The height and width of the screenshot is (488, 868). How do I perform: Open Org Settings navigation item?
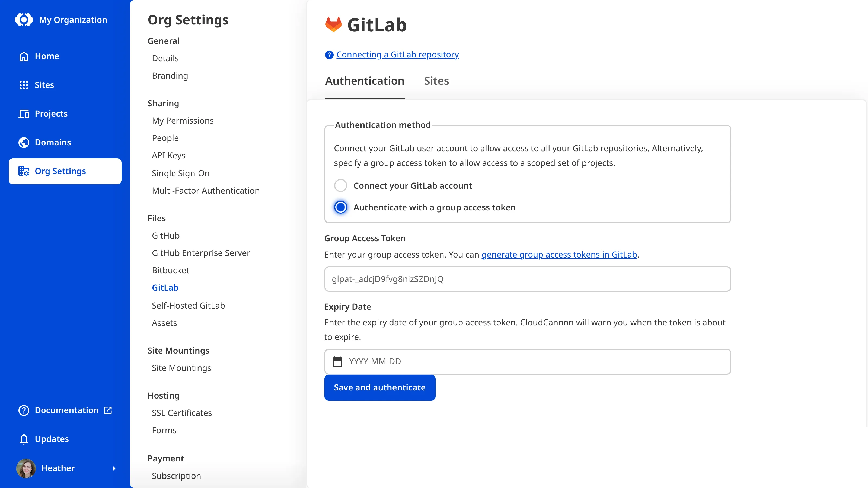coord(65,171)
